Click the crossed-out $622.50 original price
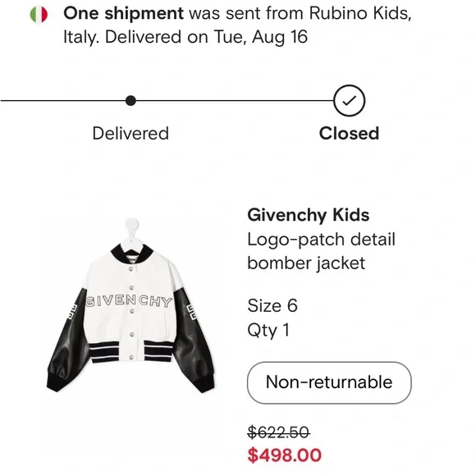Image resolution: width=476 pixels, height=476 pixels. point(279,433)
